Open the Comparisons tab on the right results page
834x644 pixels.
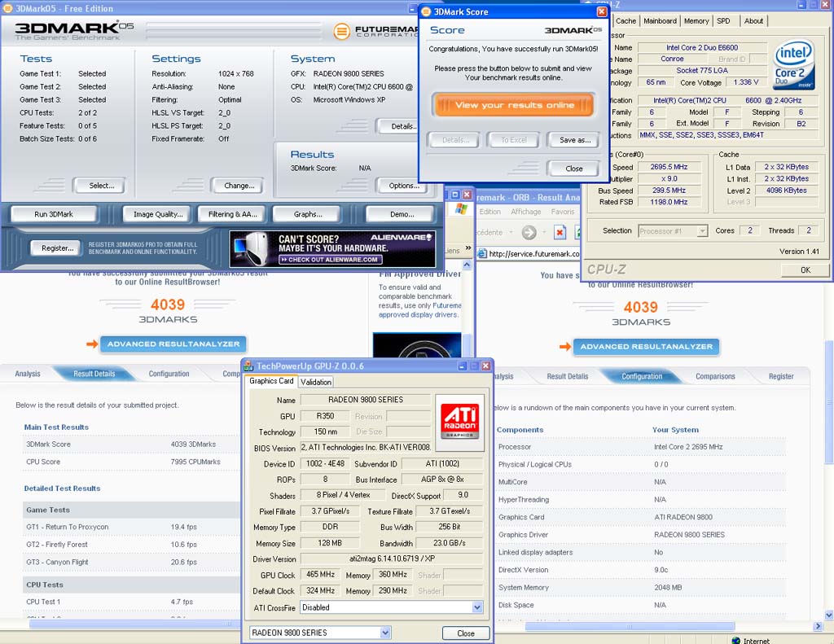[x=715, y=376]
